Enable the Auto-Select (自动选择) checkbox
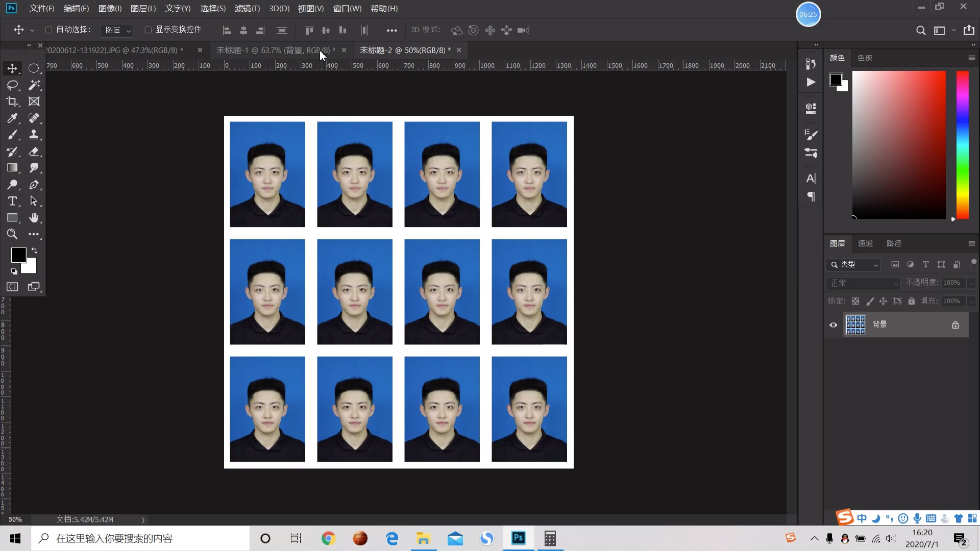980x551 pixels. (x=48, y=30)
